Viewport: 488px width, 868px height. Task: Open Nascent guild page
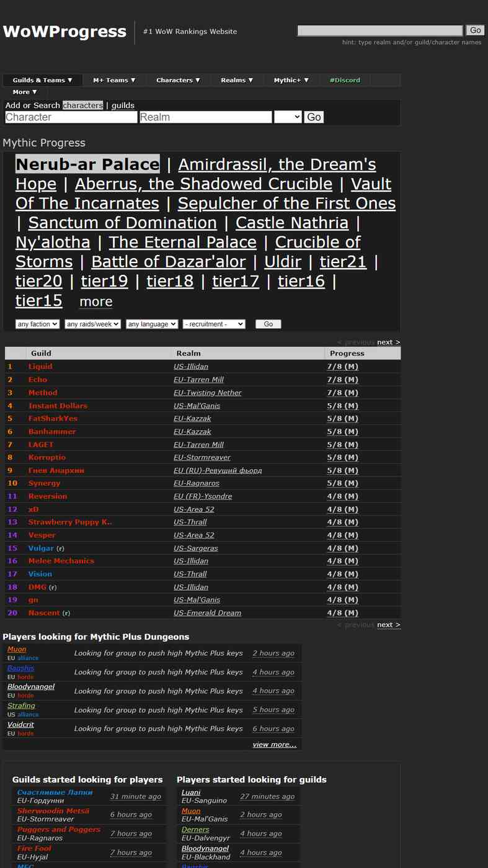point(44,613)
